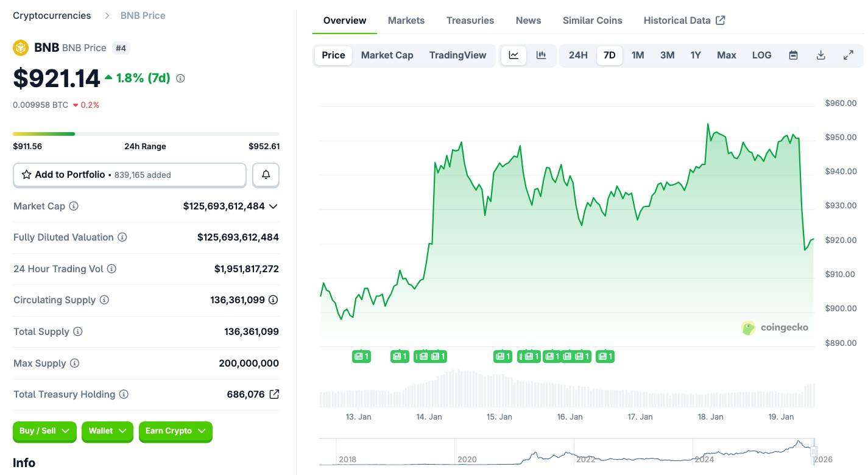
Task: Open the Earn Crypto dropdown
Action: 175,431
